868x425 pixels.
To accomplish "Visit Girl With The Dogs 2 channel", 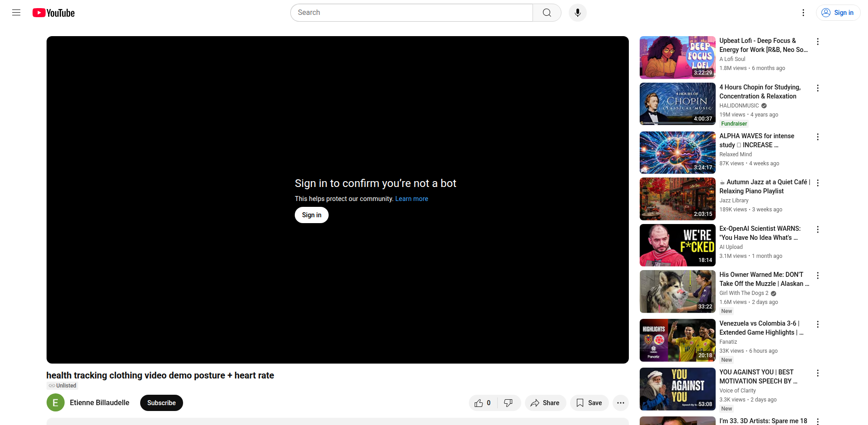I will (x=744, y=293).
